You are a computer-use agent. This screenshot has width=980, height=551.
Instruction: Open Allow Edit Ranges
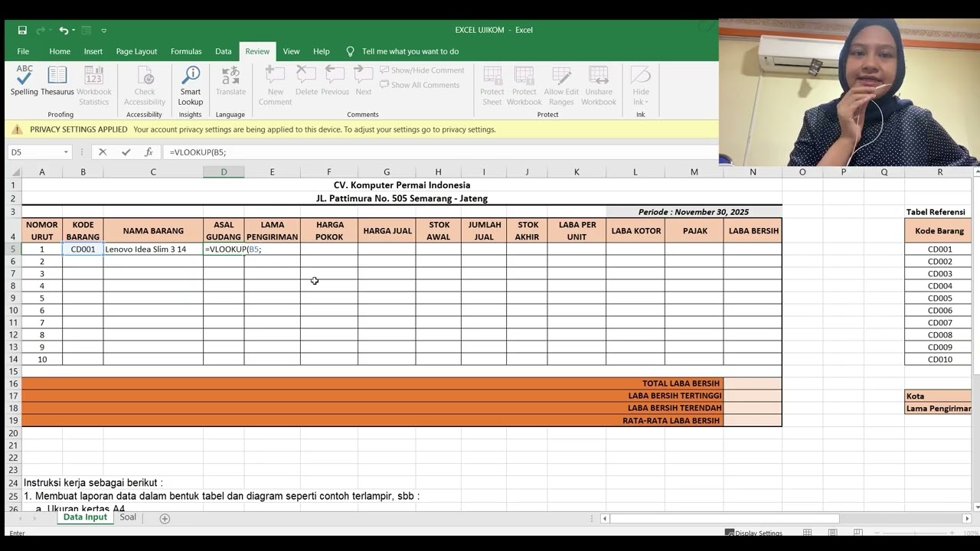(561, 86)
